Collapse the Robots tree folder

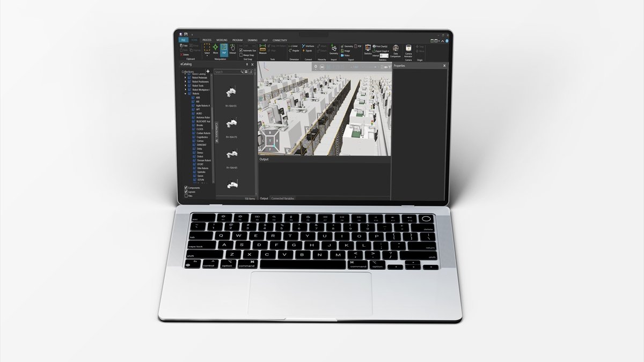[x=186, y=93]
